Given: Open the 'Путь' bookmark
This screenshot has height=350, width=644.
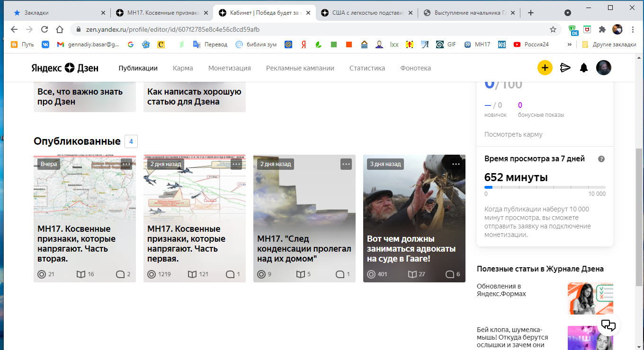Looking at the screenshot, I should point(22,44).
